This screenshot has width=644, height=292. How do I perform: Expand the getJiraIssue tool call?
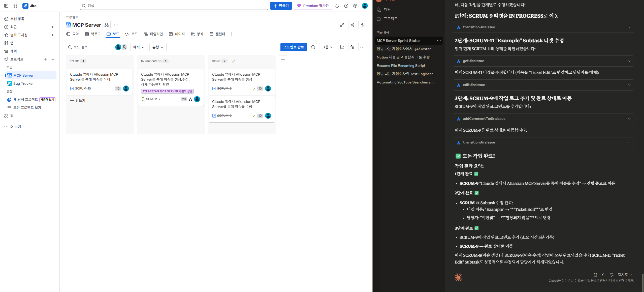[543, 61]
